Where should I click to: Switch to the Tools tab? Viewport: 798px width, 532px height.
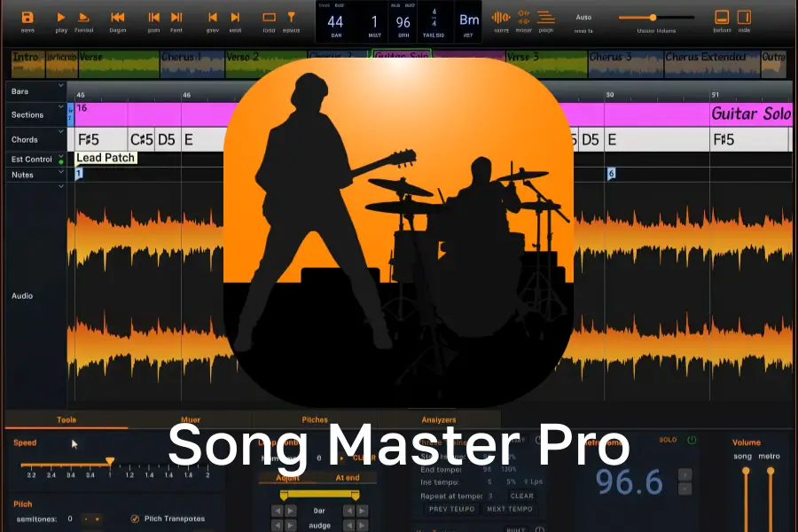coord(66,420)
